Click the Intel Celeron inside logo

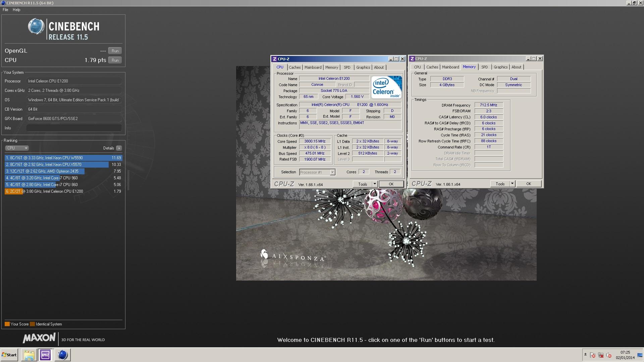pos(386,87)
